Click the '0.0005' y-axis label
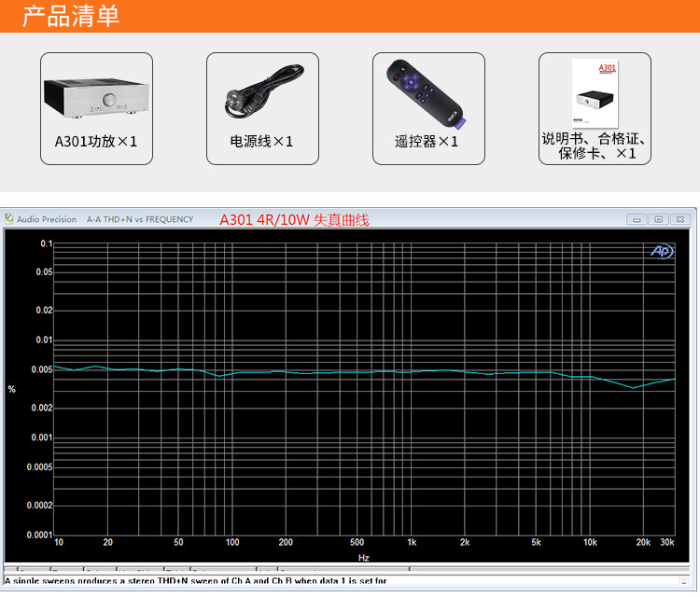The image size is (700, 597). click(39, 467)
